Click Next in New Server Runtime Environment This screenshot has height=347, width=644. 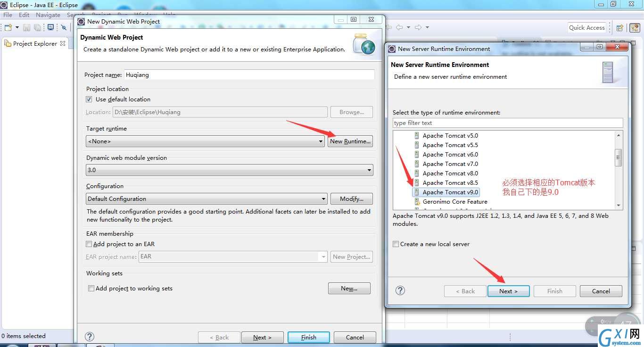[x=509, y=291]
